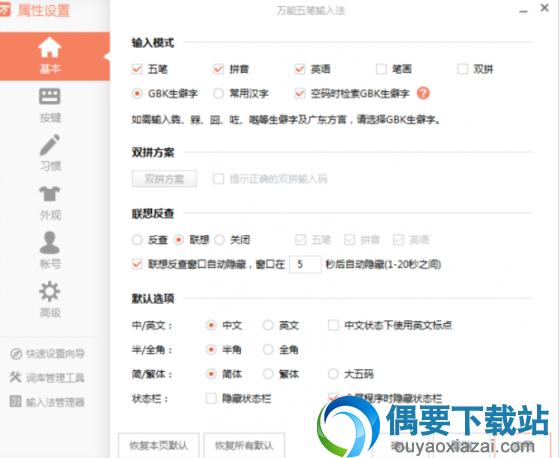
Task: Open the 按键 keyboard settings tab
Action: (50, 105)
